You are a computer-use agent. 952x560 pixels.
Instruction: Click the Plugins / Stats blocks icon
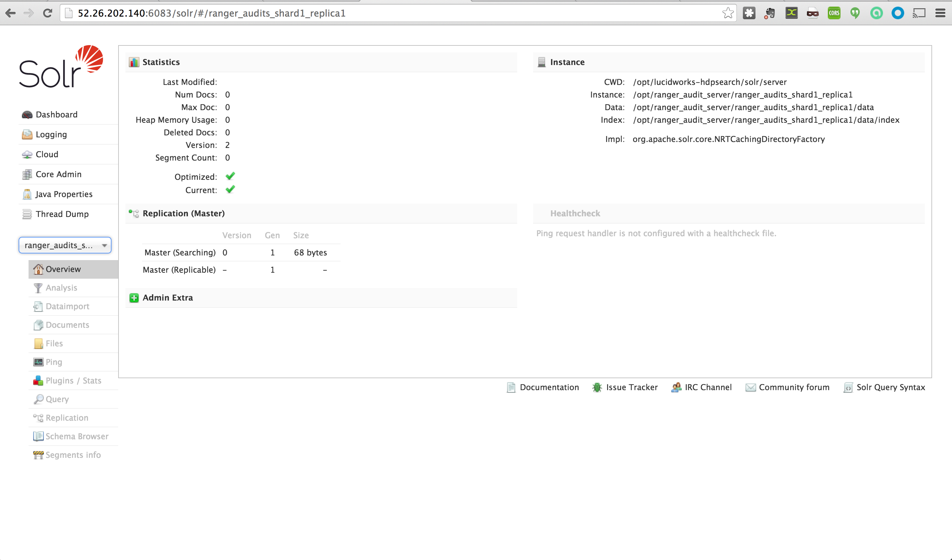[38, 381]
